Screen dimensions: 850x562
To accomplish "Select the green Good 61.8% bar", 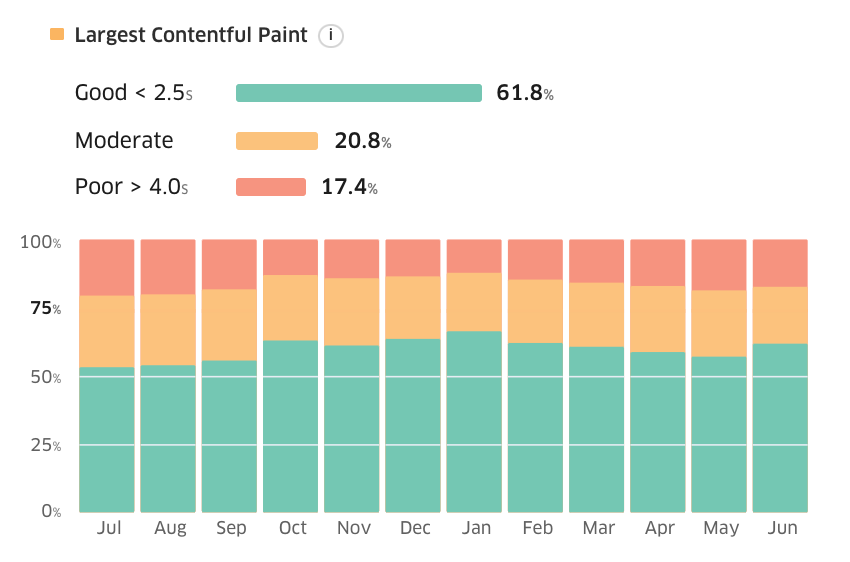I will [x=359, y=93].
